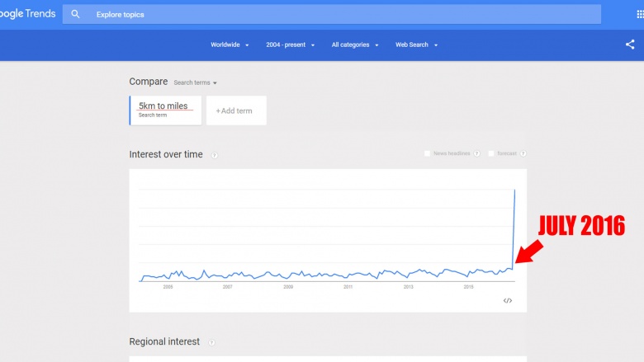The image size is (644, 362).
Task: Click the +Add term button
Action: coord(236,110)
